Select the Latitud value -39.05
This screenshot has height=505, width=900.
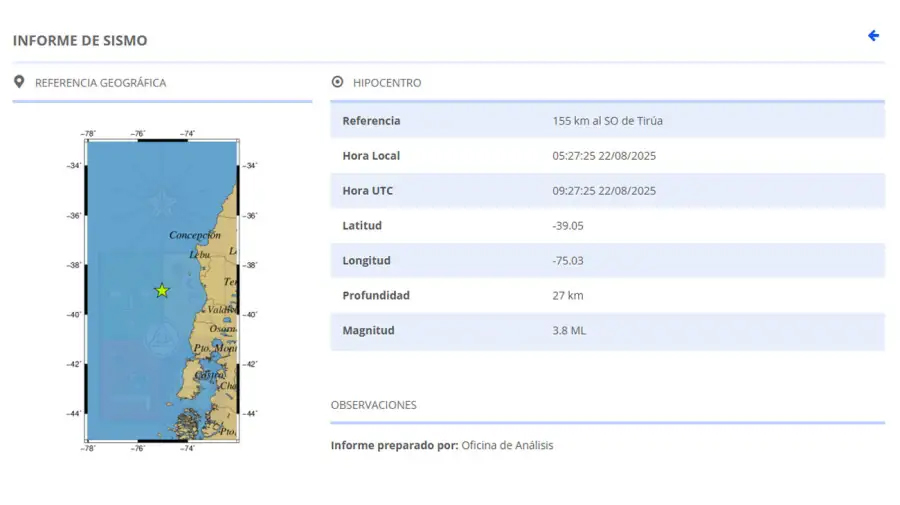click(567, 226)
